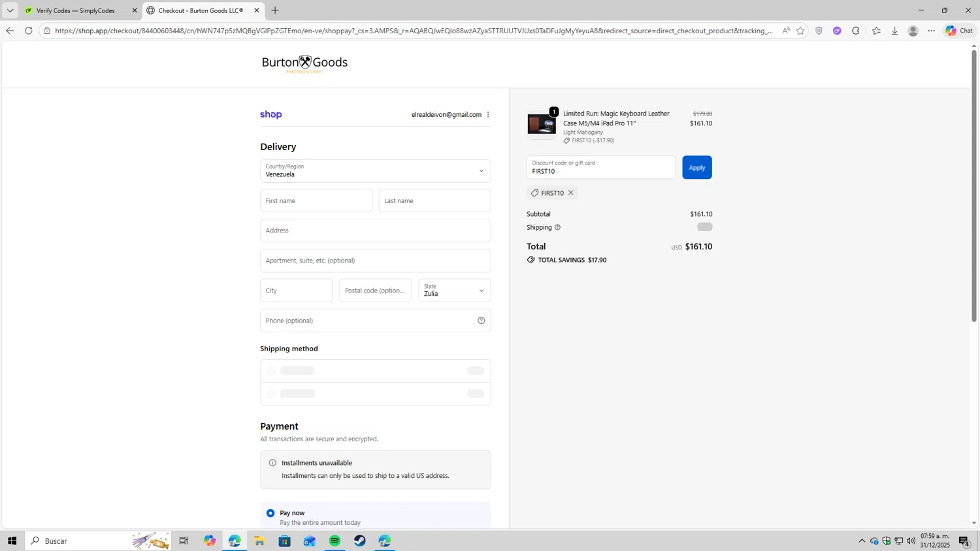The width and height of the screenshot is (980, 551).
Task: Click the discount code input field
Action: 601,168
